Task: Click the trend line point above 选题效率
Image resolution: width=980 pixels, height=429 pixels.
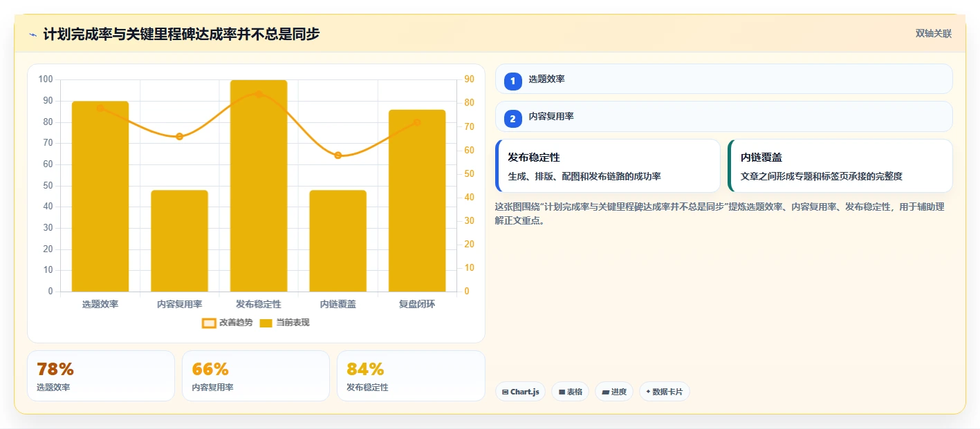Action: click(x=100, y=108)
